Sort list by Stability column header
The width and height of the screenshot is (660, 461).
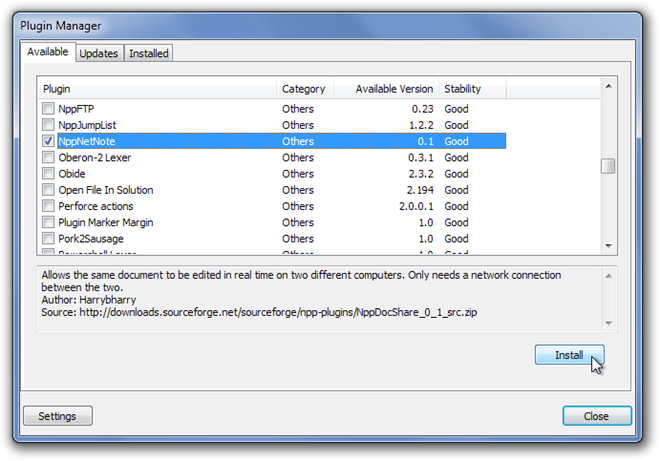click(x=472, y=89)
